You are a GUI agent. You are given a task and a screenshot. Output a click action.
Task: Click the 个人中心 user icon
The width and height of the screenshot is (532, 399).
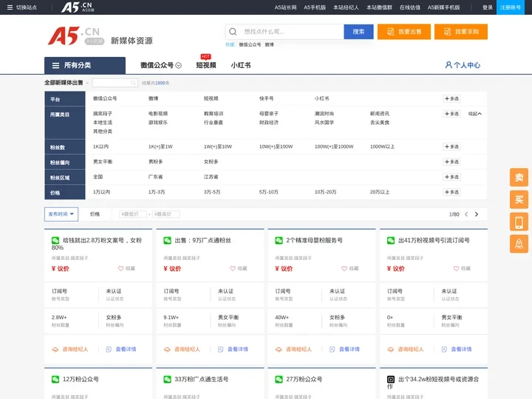click(449, 65)
